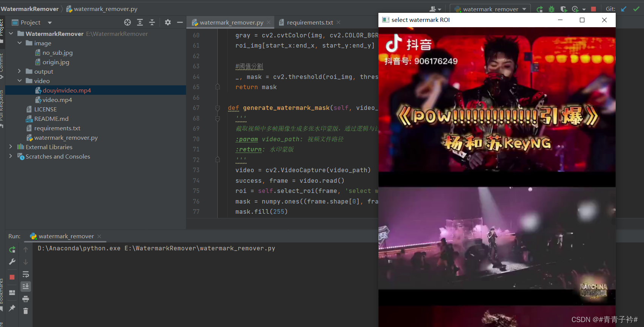Screen dimensions: 644x327
Task: Close the Run tab watermark_remover
Action: [99, 236]
